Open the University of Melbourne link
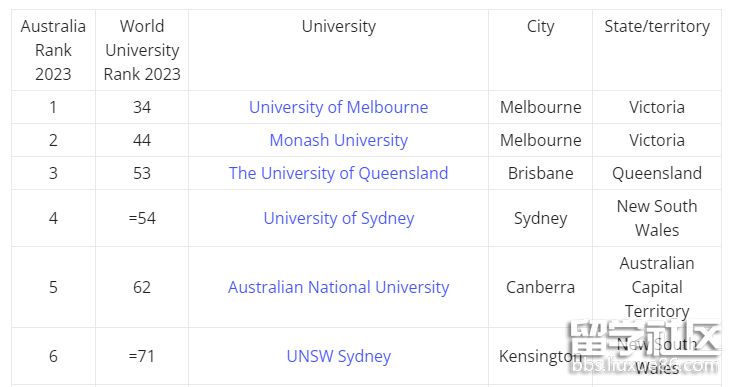 coord(338,107)
